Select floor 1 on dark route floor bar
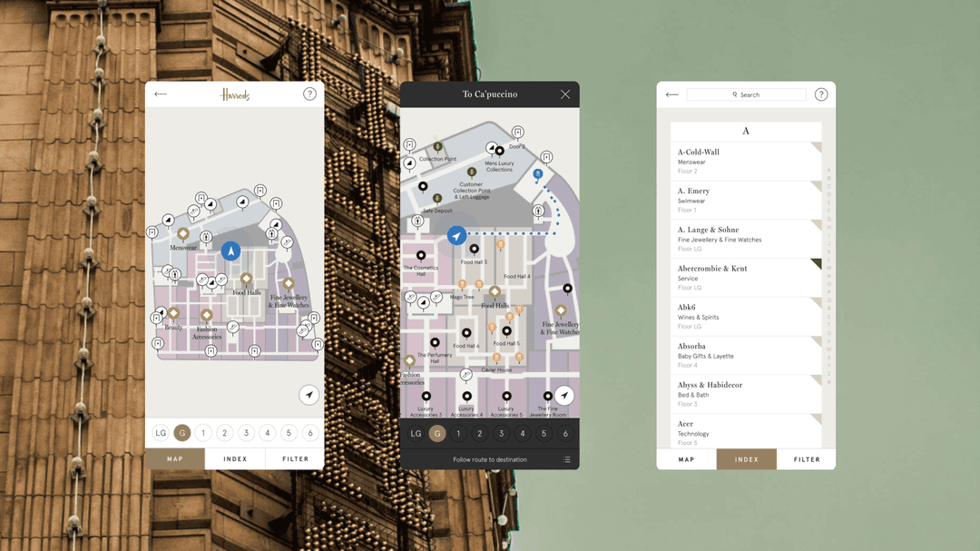The height and width of the screenshot is (551, 980). (x=458, y=433)
